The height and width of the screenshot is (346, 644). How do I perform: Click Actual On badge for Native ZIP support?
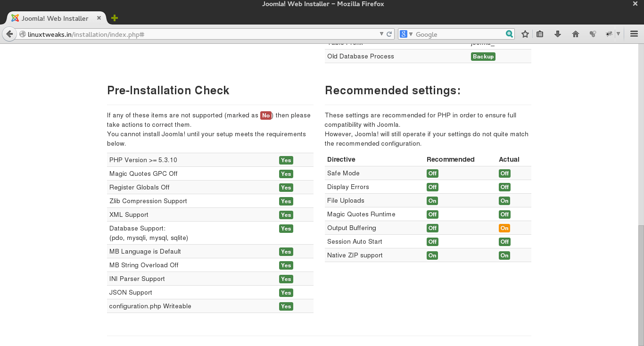504,255
